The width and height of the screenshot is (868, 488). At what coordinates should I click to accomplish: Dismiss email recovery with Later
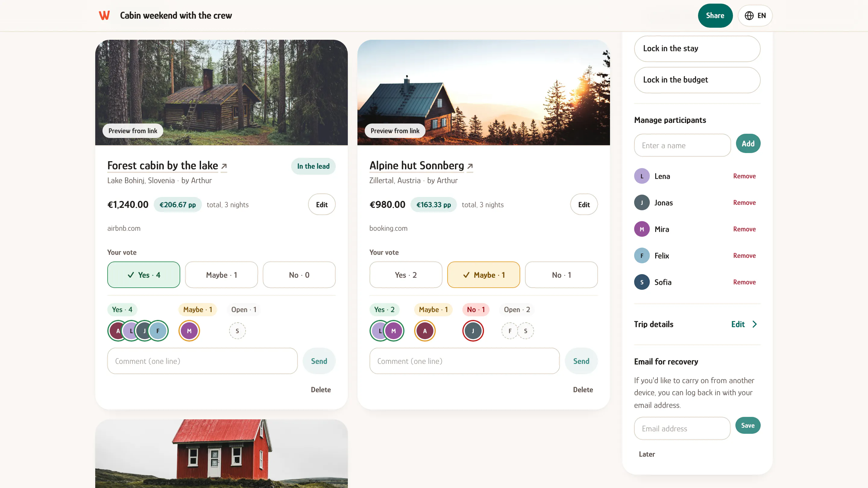pyautogui.click(x=646, y=454)
